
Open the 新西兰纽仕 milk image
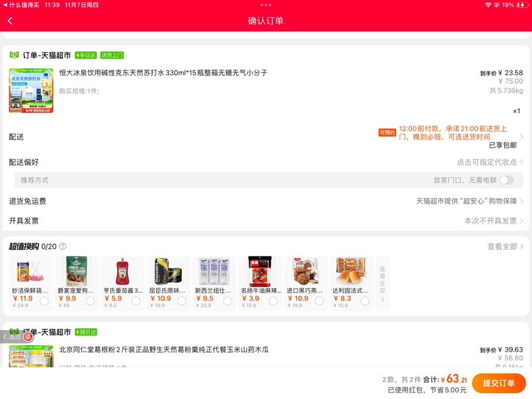(x=214, y=271)
